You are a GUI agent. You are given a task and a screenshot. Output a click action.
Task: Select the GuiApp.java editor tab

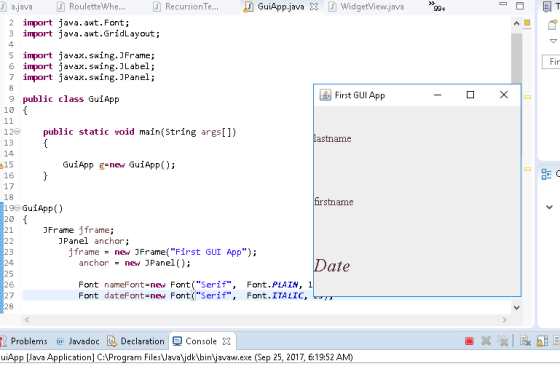(275, 6)
